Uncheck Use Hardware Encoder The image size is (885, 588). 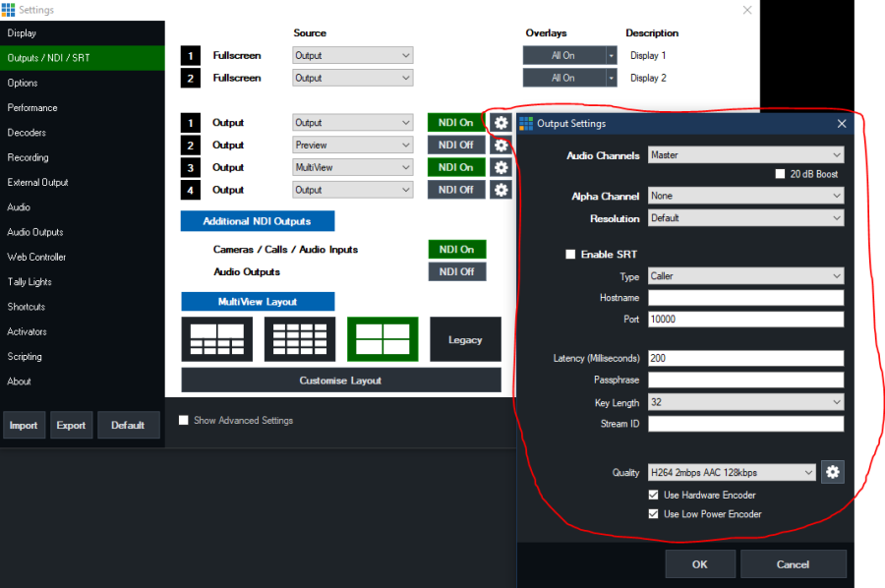654,496
